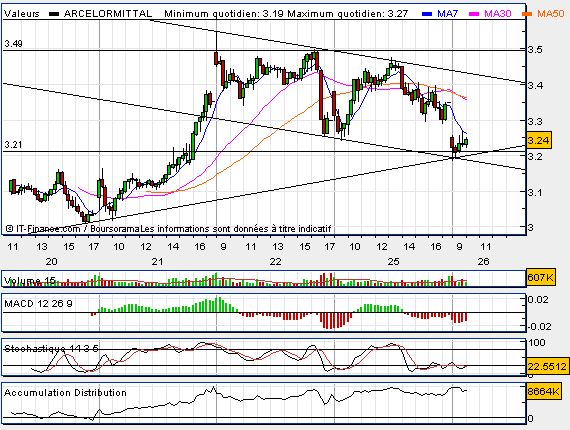Click the date label 21 on time axis
This screenshot has width=570, height=430.
(158, 262)
